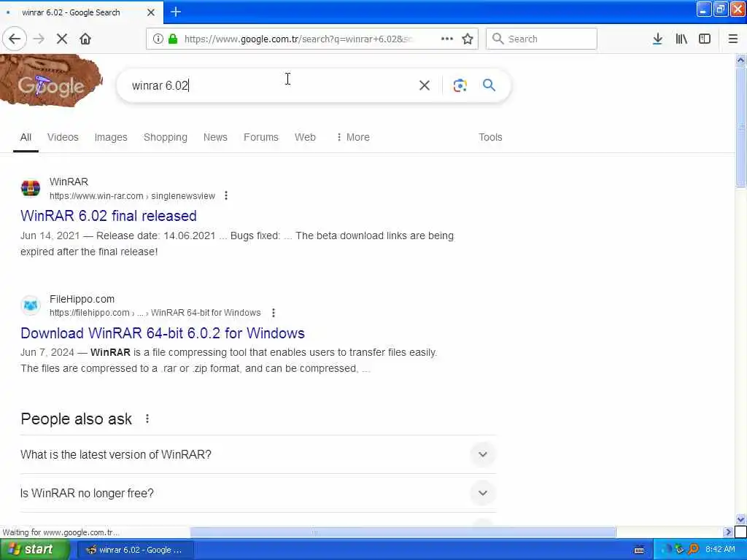Open the More search filters dropdown
Viewport: 747px width, 560px height.
tap(353, 137)
